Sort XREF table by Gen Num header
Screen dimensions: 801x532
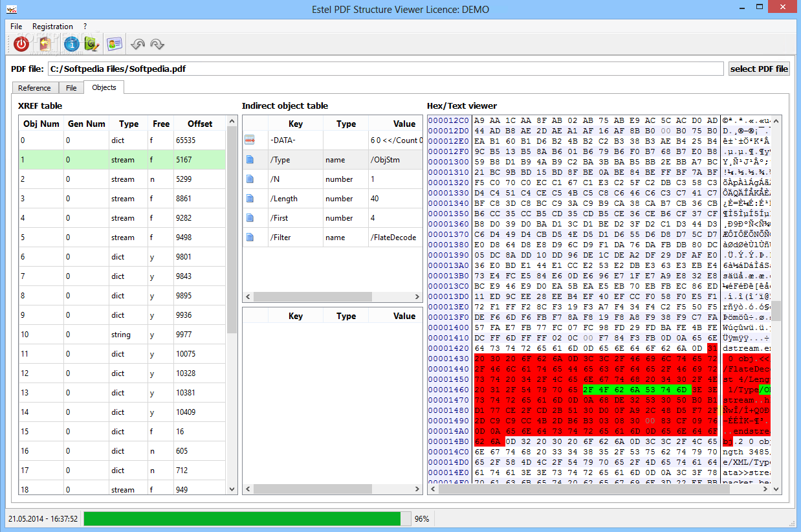87,124
